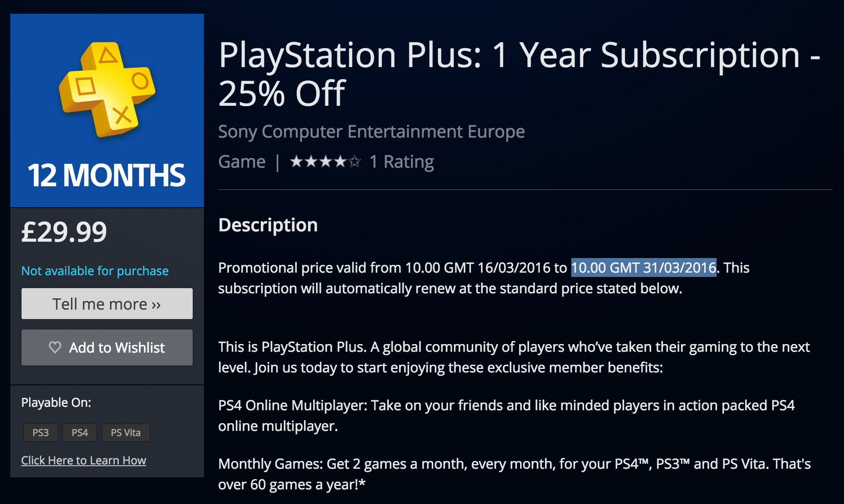The height and width of the screenshot is (504, 844).
Task: Click the £29.99 price label
Action: (x=64, y=232)
